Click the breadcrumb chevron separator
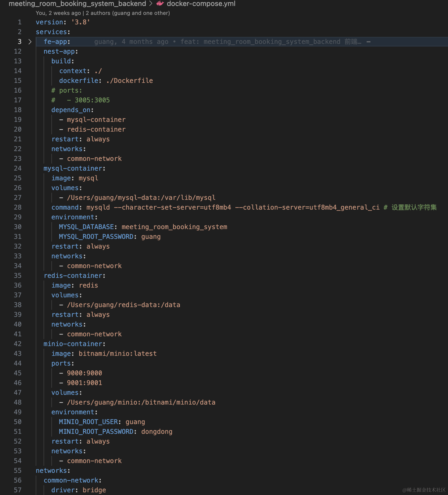Viewport: 448px width, 495px height. 151,4
